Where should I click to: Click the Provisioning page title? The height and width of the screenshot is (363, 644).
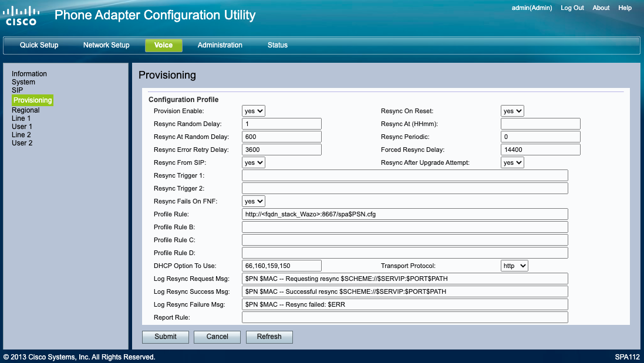(x=167, y=75)
